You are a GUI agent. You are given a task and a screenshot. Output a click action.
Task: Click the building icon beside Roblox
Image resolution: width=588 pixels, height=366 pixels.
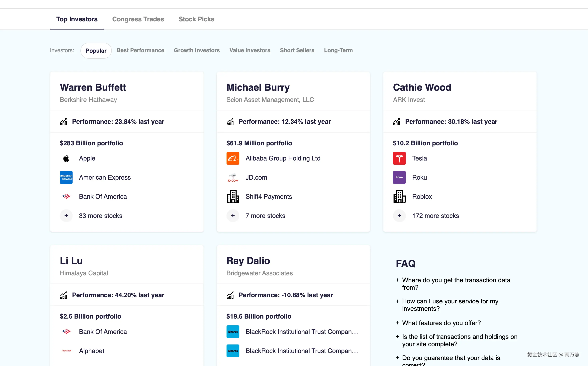(399, 197)
